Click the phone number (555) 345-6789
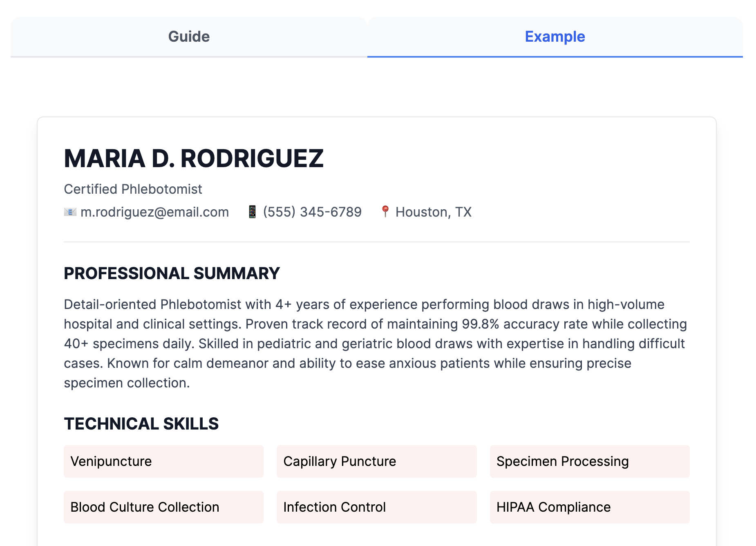The height and width of the screenshot is (546, 756). coord(312,212)
